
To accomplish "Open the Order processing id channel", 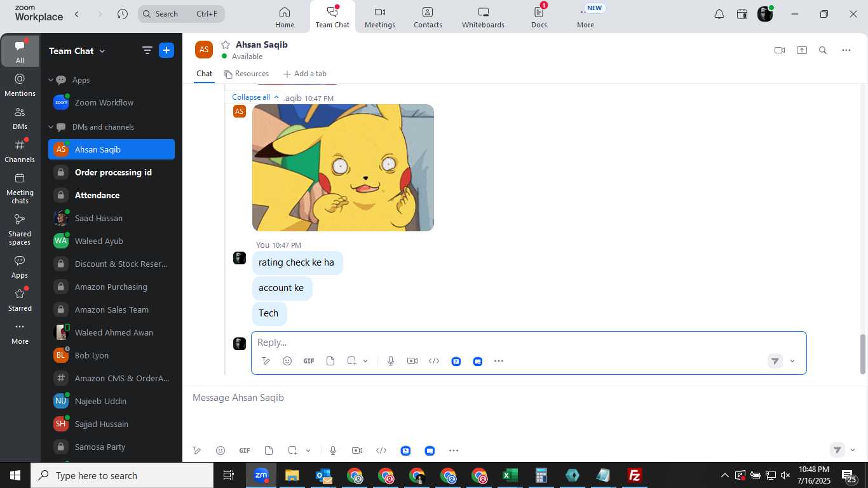I will point(111,172).
